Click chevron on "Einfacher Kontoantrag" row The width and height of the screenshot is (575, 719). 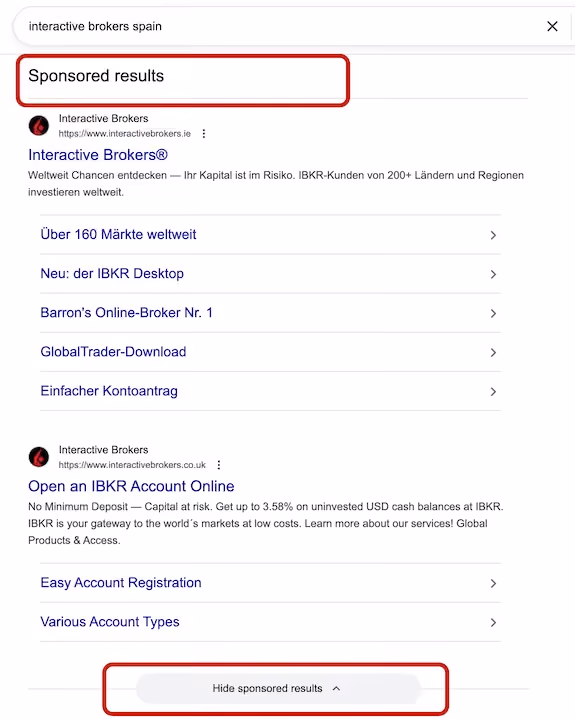click(493, 392)
